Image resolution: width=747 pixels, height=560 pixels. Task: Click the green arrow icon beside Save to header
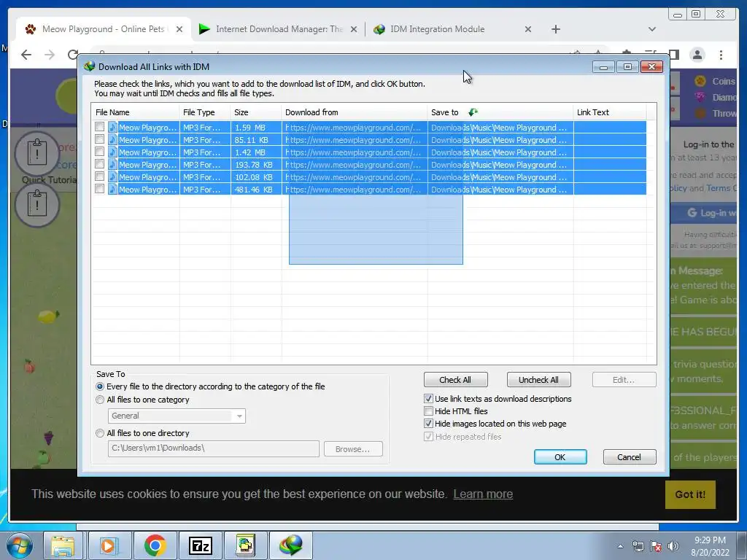pos(473,112)
